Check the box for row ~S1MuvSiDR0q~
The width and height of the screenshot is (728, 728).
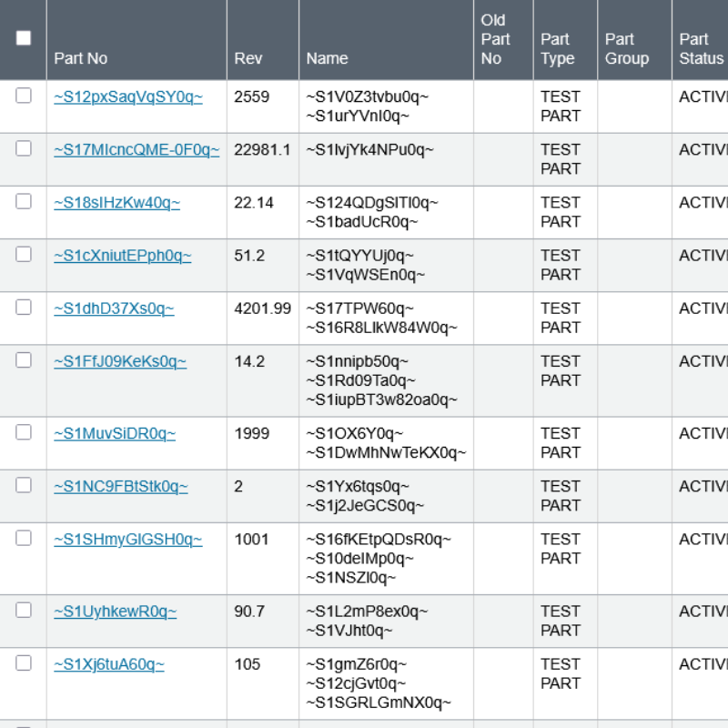click(x=24, y=432)
